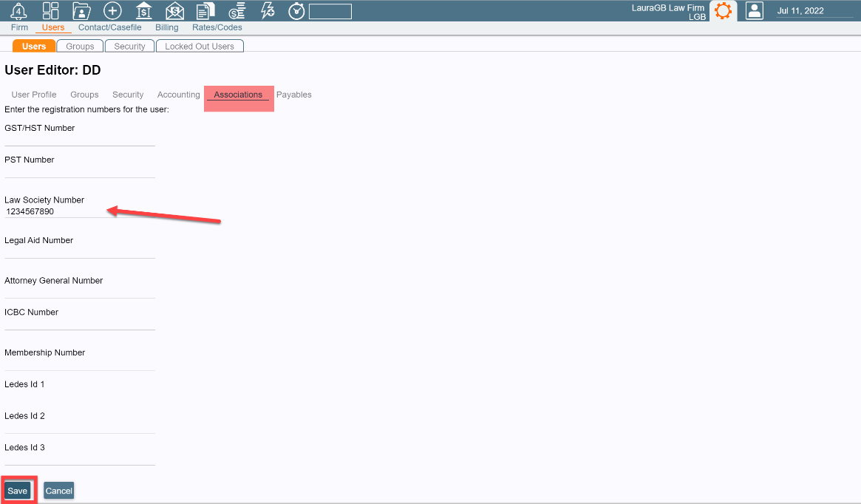Open the Contact/Casefile menu
This screenshot has width=861, height=504.
[x=110, y=27]
